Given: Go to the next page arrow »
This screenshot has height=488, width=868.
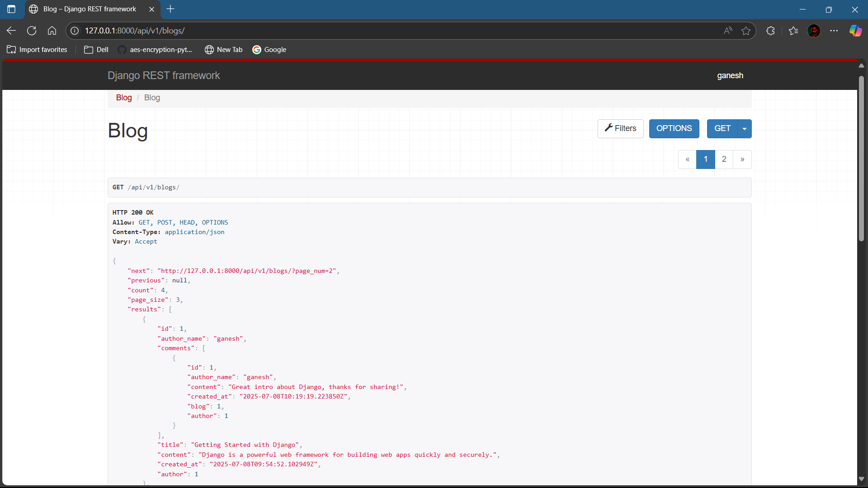Looking at the screenshot, I should tap(742, 160).
